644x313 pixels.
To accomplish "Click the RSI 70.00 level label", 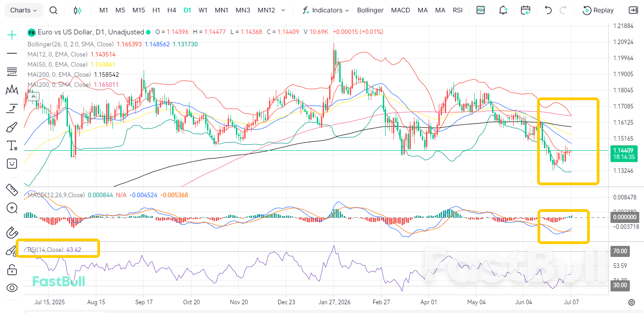I will pyautogui.click(x=619, y=251).
